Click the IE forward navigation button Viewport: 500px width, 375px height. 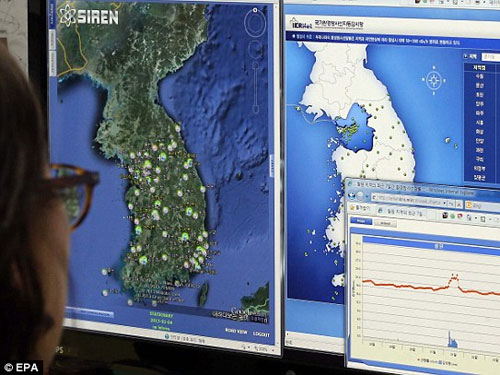(x=360, y=196)
